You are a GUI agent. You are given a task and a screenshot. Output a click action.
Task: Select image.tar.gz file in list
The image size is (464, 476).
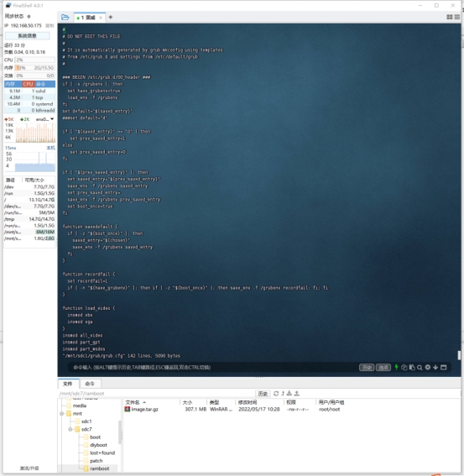(145, 409)
